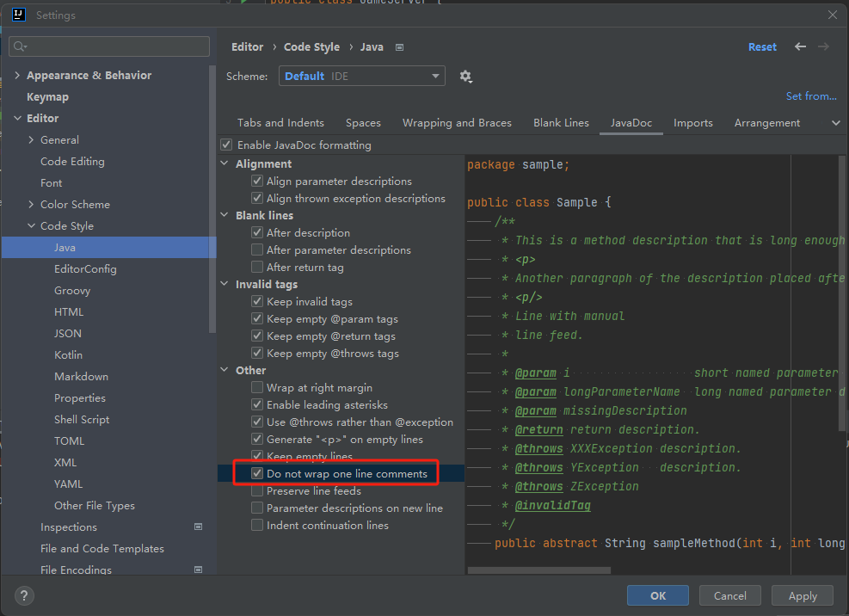The image size is (849, 616).
Task: Open the Scheme dropdown list
Action: click(361, 77)
